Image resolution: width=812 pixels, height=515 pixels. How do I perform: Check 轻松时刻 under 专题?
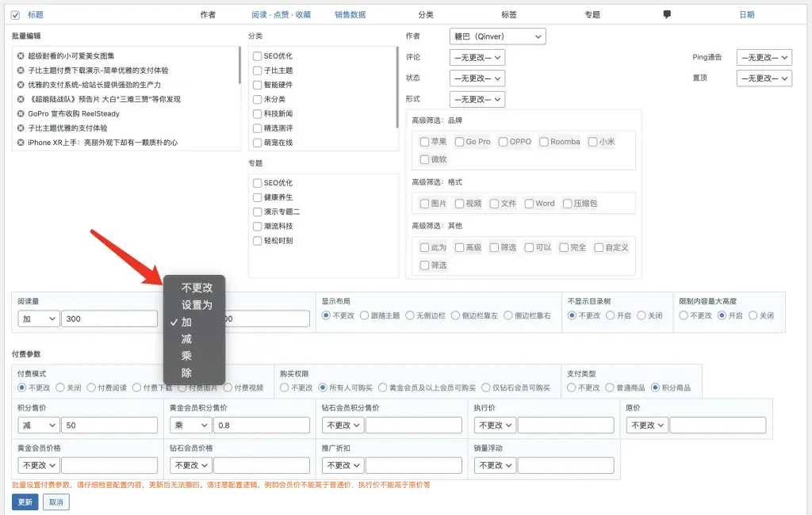point(258,241)
